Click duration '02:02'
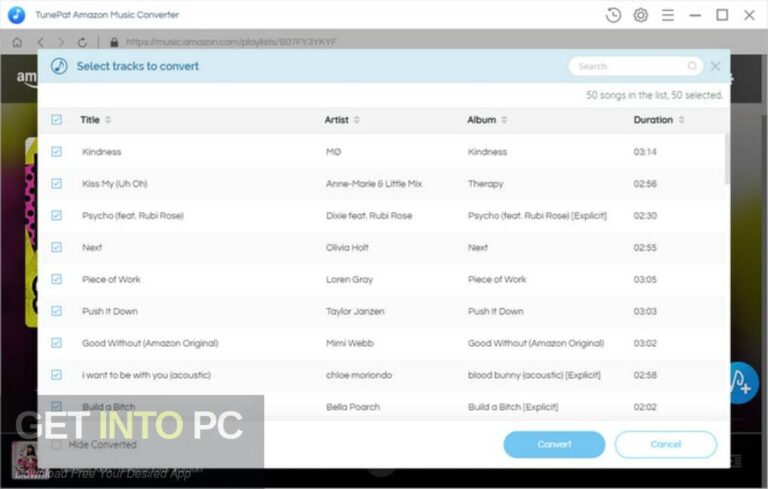Viewport: 768px width, 489px height. tap(645, 407)
